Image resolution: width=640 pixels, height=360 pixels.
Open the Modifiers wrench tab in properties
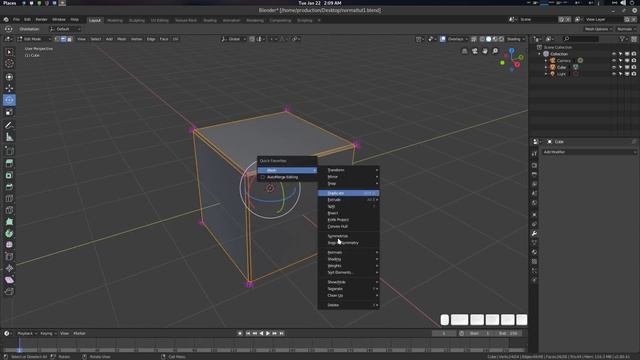[534, 233]
